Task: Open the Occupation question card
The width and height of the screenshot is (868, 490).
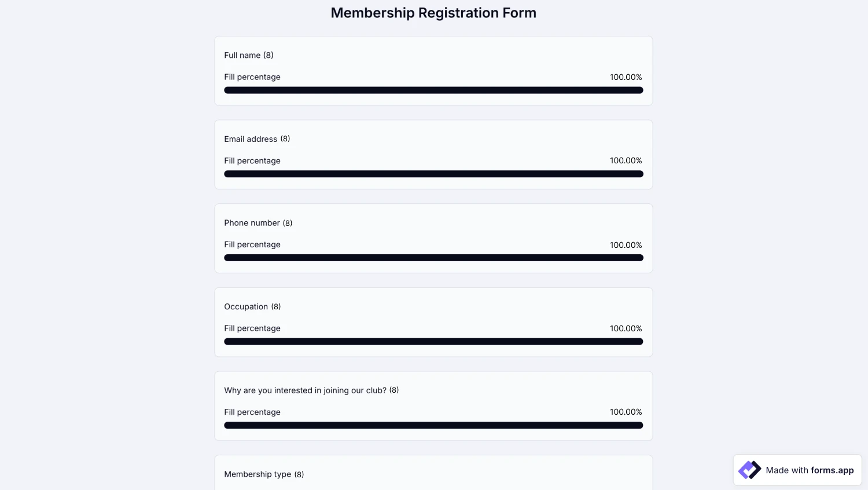Action: pos(433,321)
